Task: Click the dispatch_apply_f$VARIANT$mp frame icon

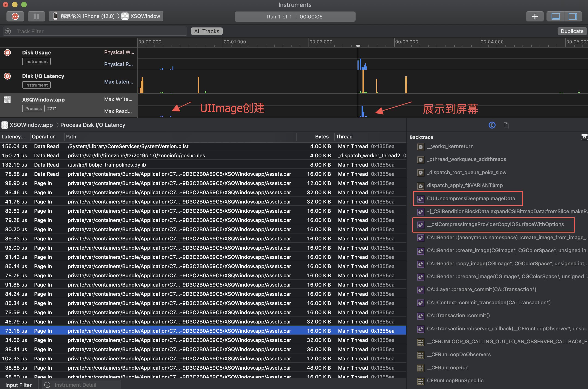Action: point(420,186)
